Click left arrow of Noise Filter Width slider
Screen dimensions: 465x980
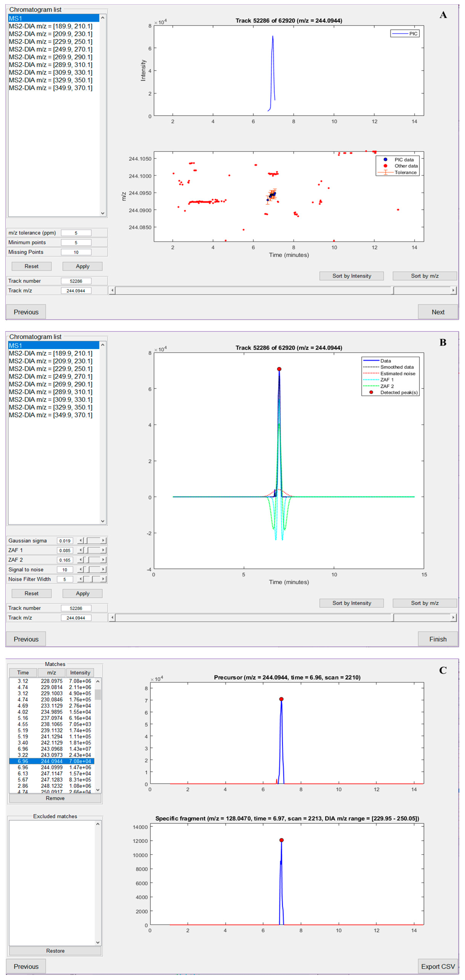pyautogui.click(x=80, y=579)
